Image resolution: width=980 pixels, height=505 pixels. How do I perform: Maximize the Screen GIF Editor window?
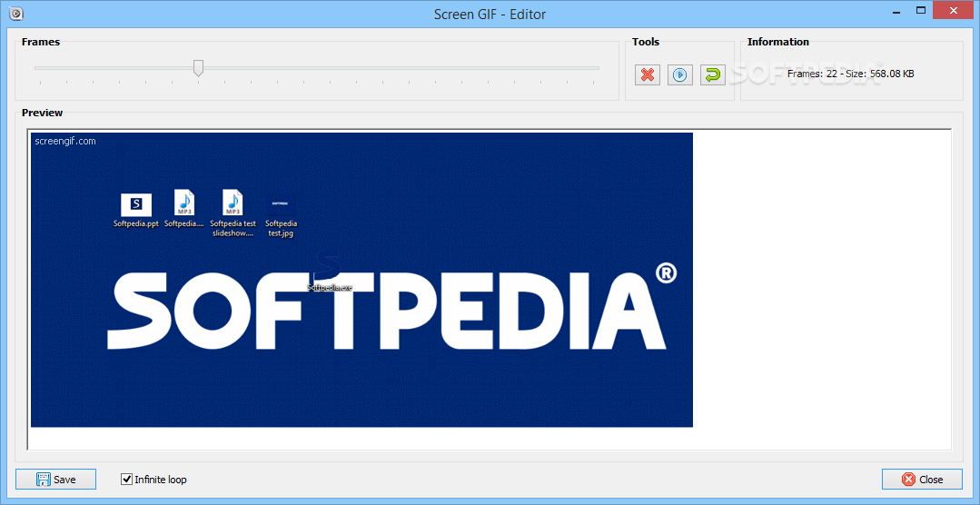point(920,10)
